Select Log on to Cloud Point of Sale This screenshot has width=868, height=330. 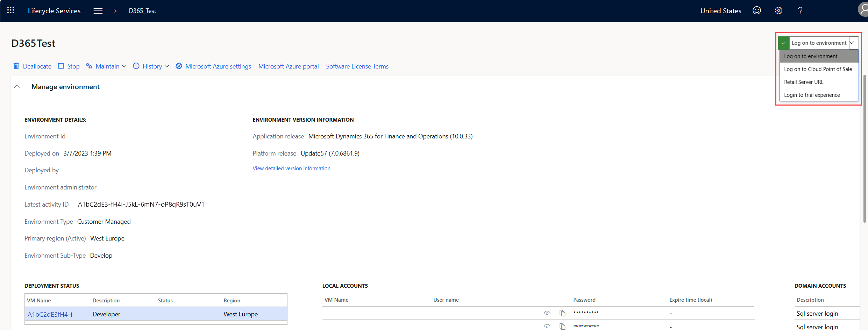pyautogui.click(x=819, y=69)
